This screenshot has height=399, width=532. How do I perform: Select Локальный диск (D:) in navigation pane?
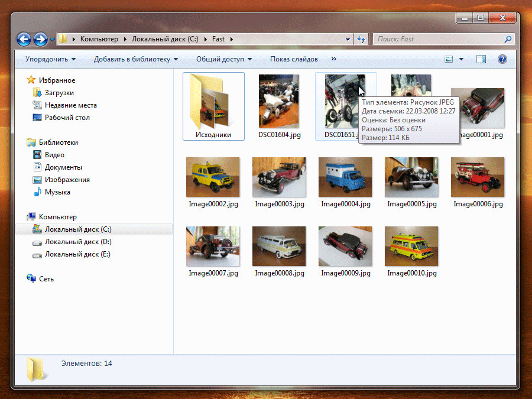point(78,242)
